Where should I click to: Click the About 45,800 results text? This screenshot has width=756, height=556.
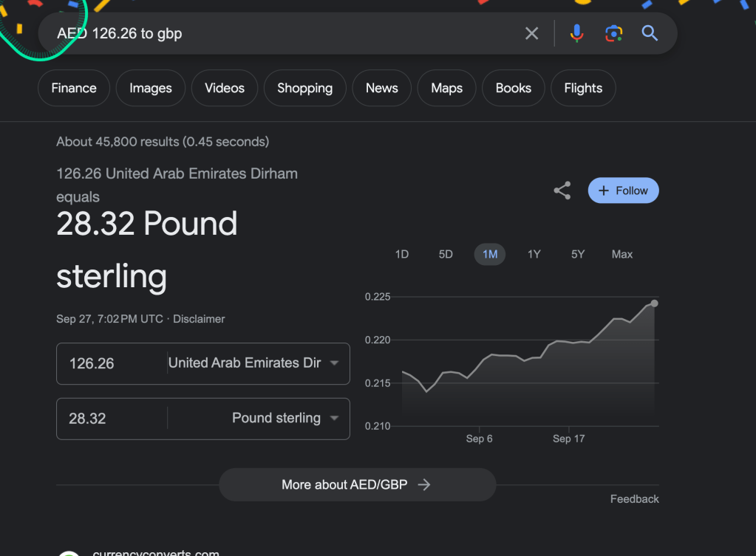(x=163, y=142)
